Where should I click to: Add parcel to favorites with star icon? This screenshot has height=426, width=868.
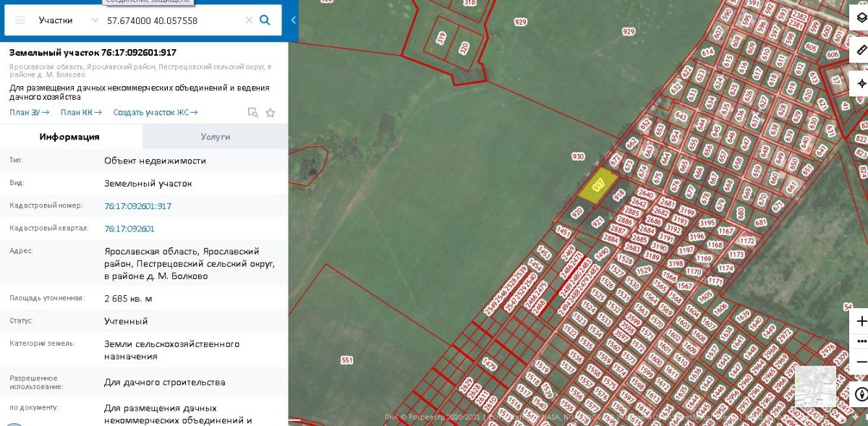pos(271,112)
